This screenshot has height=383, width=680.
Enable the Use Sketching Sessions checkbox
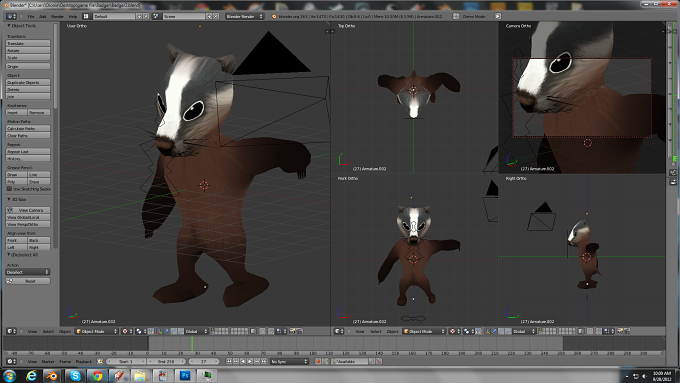tap(10, 189)
